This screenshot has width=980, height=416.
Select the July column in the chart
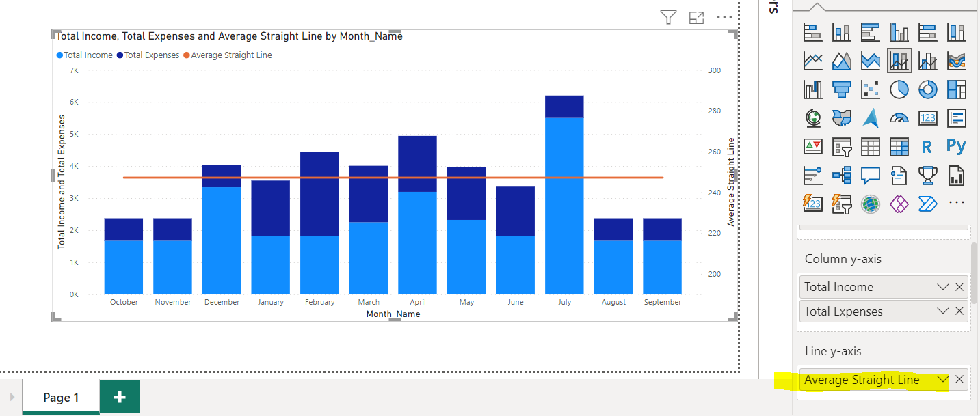tap(564, 195)
